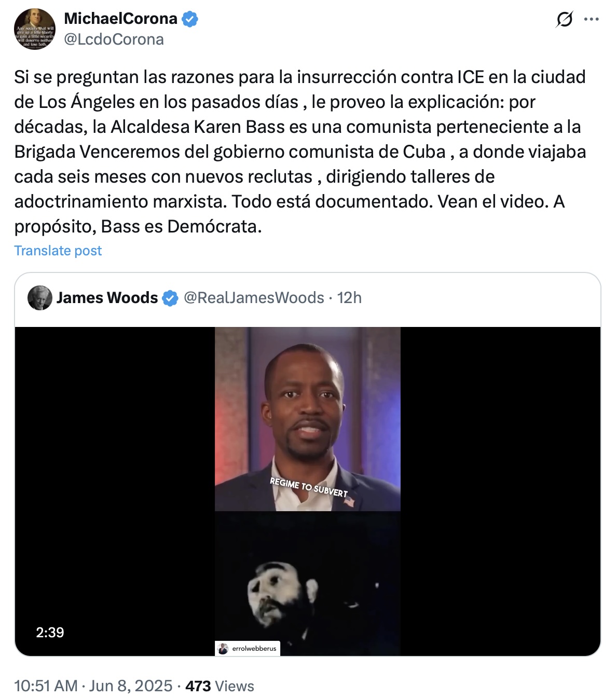
Task: Click the 10:51 AM · Jun 8, 2025 timestamp
Action: click(93, 686)
